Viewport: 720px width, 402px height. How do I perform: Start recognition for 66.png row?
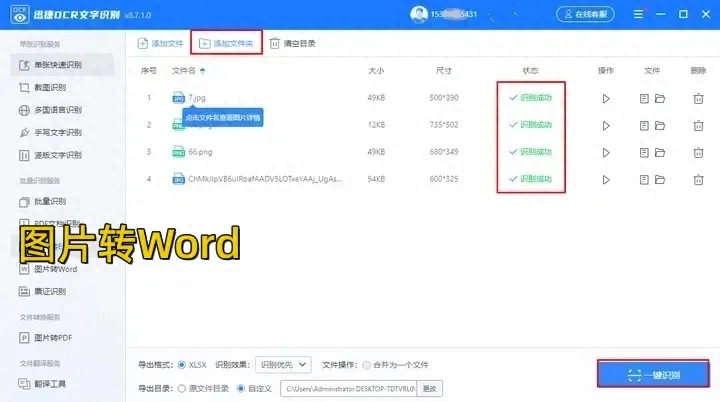606,153
